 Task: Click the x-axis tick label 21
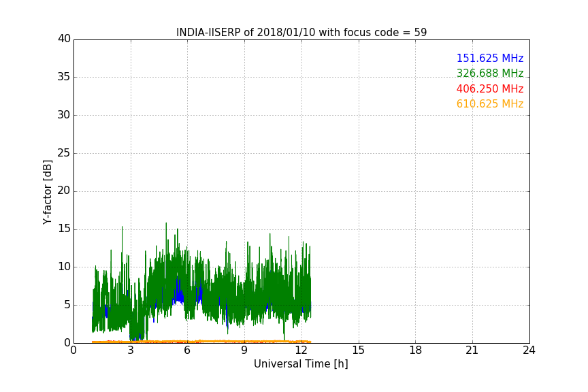pos(472,350)
